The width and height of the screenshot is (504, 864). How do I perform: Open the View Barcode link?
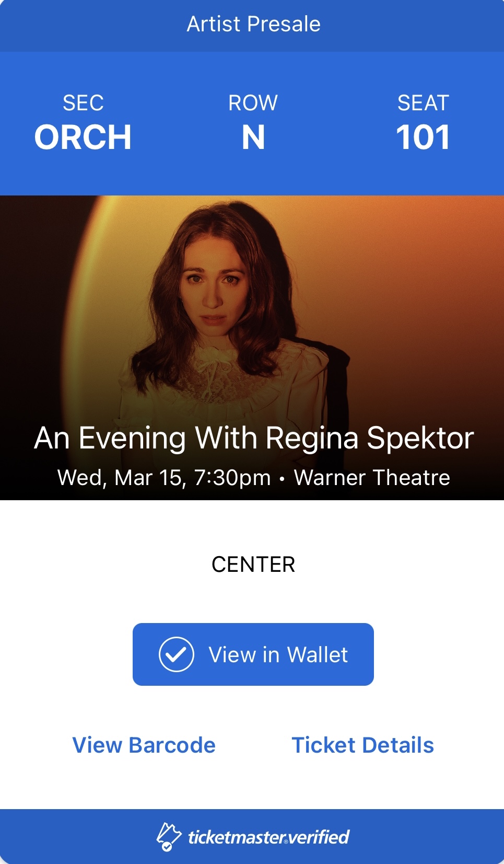(144, 745)
